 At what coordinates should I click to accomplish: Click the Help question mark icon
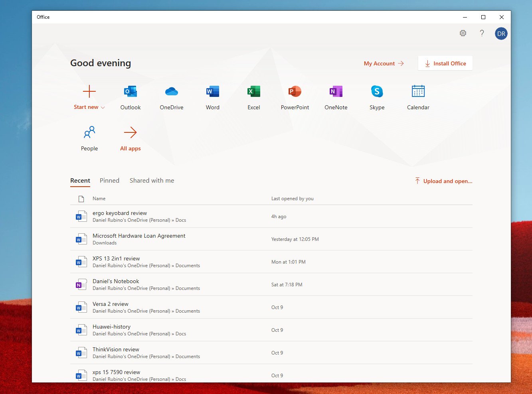(482, 33)
